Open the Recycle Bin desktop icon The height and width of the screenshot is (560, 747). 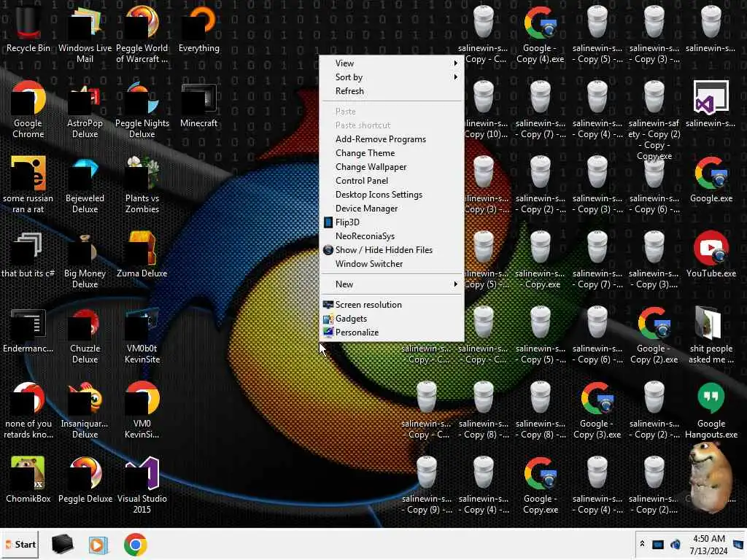click(28, 29)
